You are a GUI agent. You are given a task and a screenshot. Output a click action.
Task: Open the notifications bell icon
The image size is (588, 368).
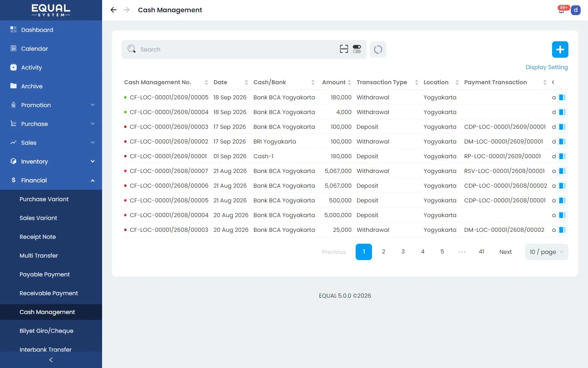[561, 10]
